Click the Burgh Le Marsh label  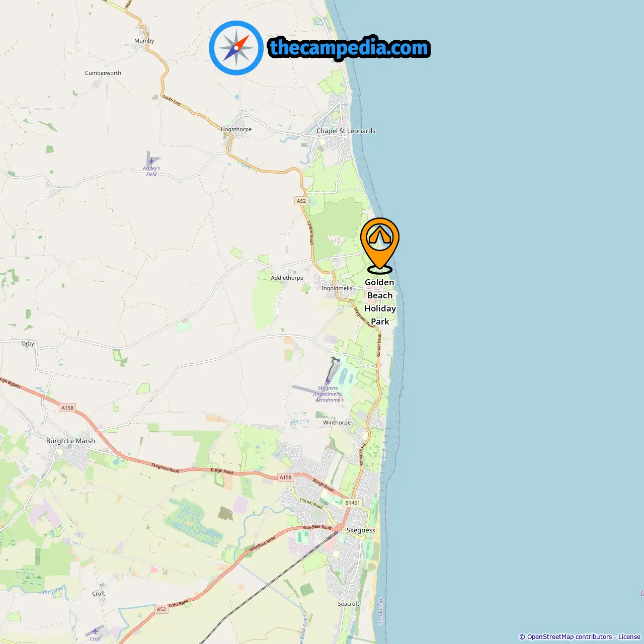pos(70,441)
